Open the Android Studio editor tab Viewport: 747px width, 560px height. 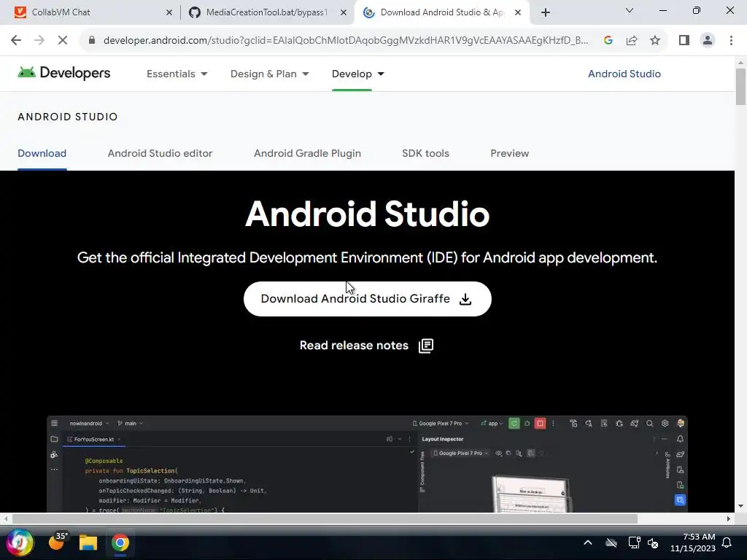160,153
